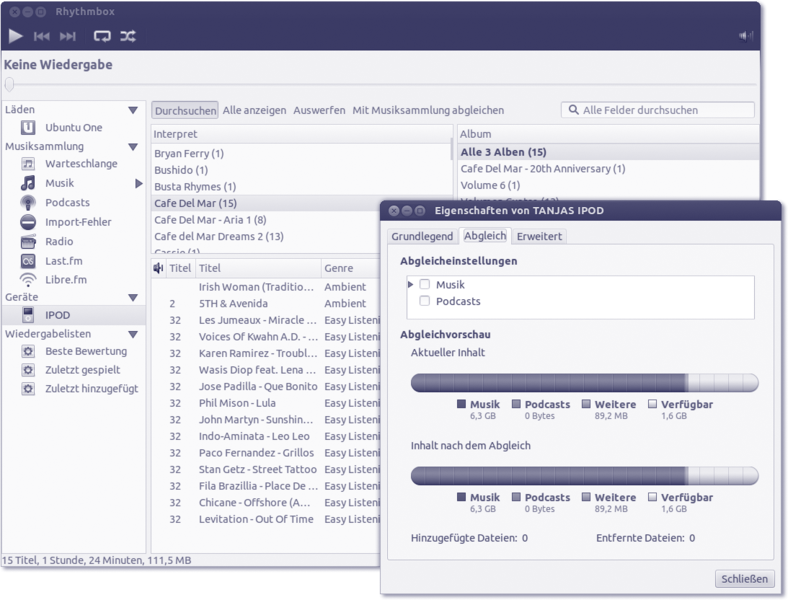Click the Play button in the toolbar
Screen dimensions: 788x600
16,36
